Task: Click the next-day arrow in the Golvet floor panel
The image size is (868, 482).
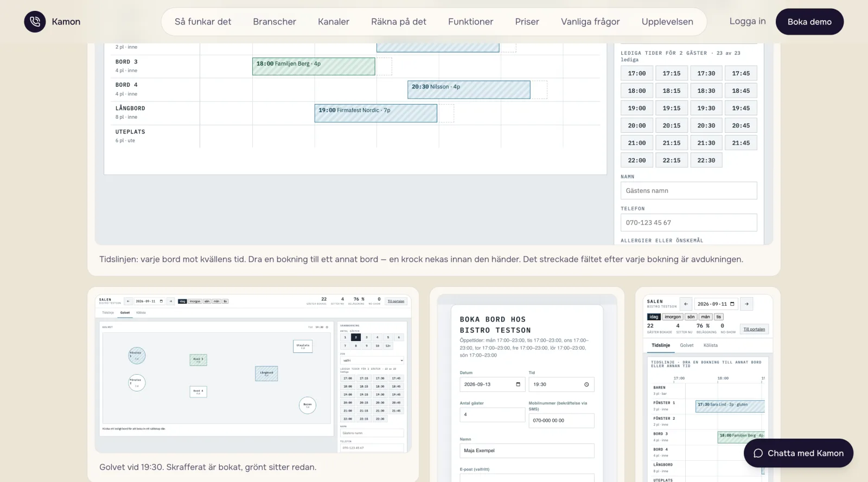Action: (170, 301)
